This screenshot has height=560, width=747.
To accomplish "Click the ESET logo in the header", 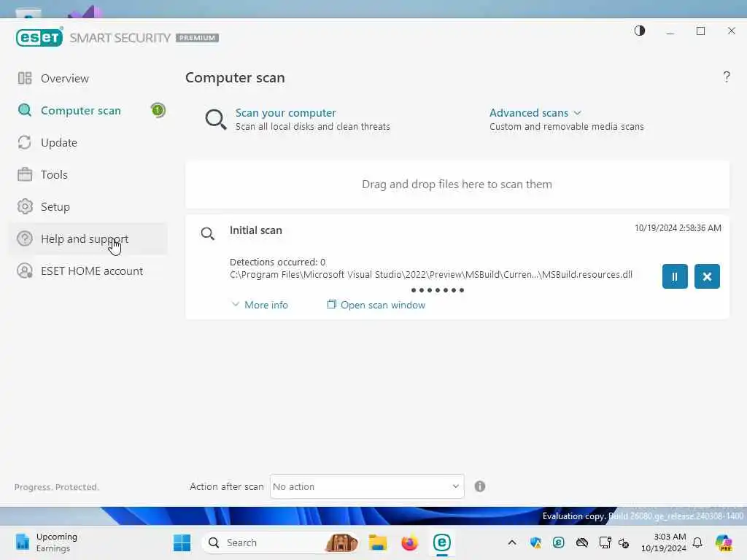I will pyautogui.click(x=39, y=37).
